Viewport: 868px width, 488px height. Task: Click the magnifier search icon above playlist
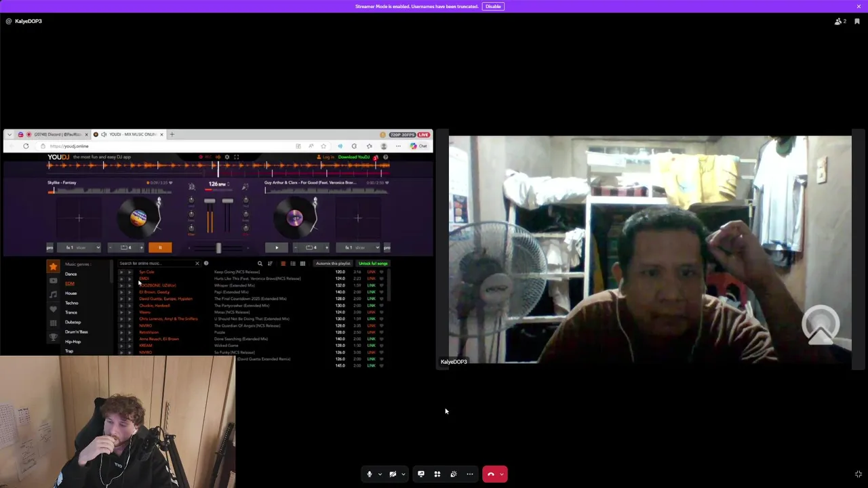[x=260, y=264]
